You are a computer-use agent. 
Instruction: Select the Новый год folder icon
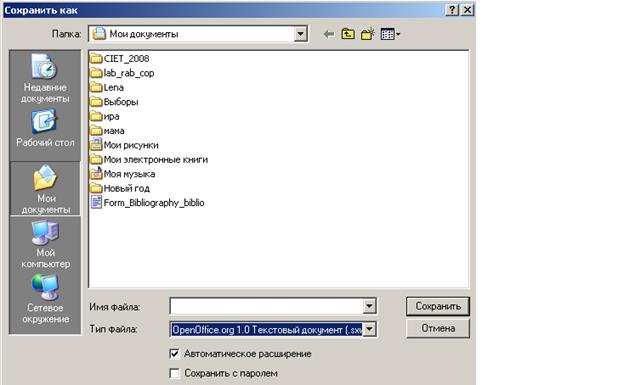pos(96,188)
